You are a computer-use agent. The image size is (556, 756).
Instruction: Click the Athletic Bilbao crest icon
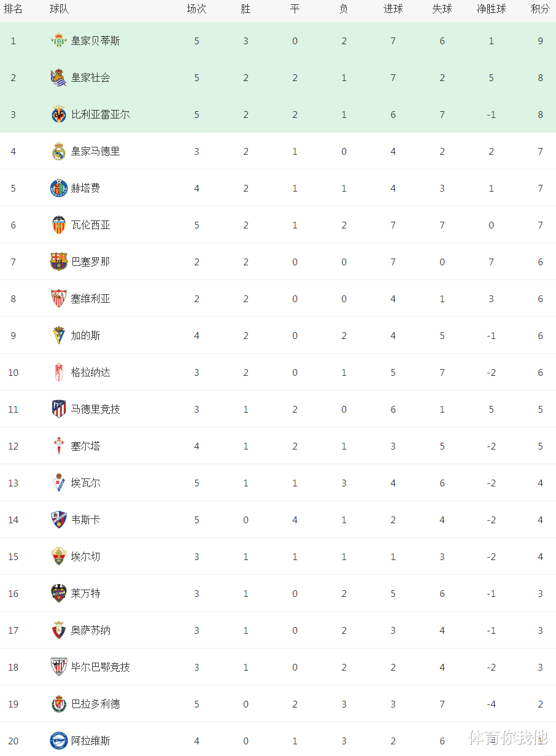click(x=59, y=667)
